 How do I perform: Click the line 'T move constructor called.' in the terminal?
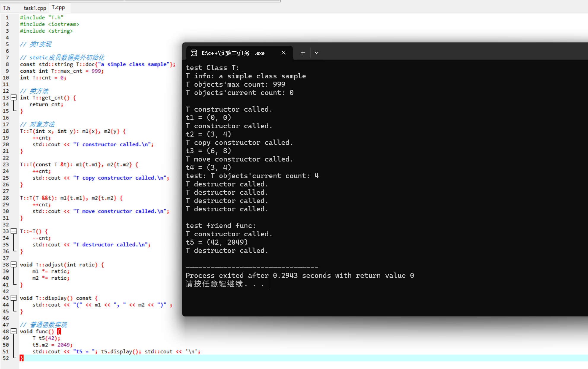[239, 159]
